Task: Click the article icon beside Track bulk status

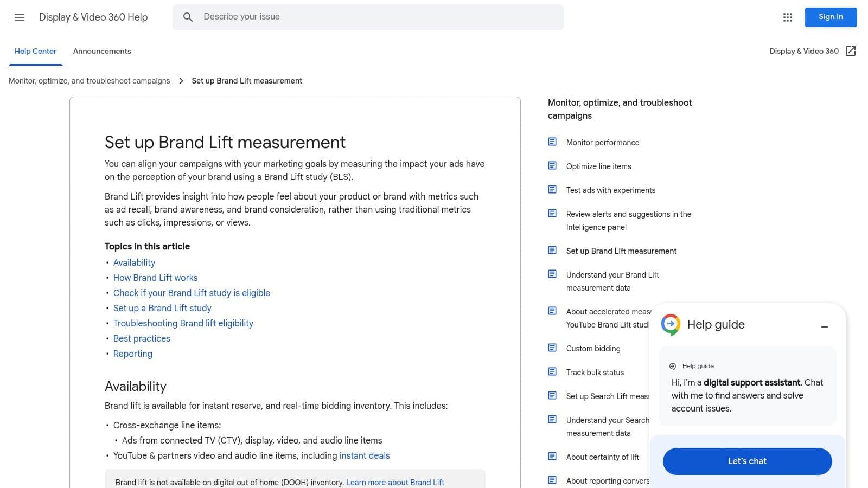Action: pos(552,372)
